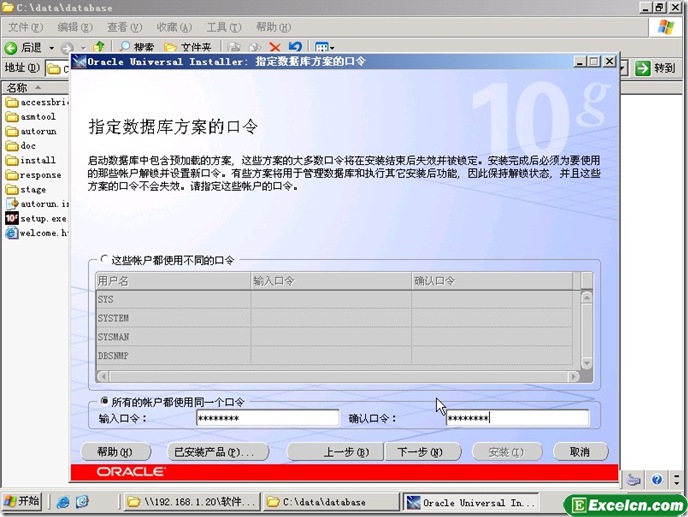Screen dimensions: 688x517
Task: Select the welcome.html file icon
Action: (x=12, y=233)
